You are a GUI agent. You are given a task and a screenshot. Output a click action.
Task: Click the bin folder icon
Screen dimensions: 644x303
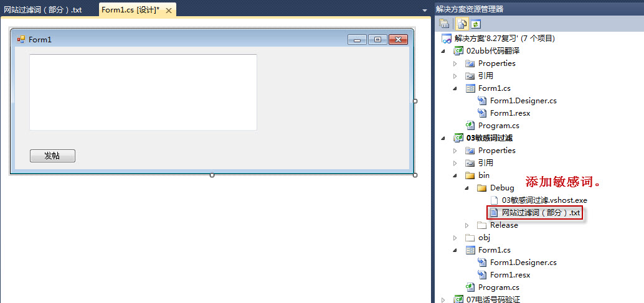(470, 175)
